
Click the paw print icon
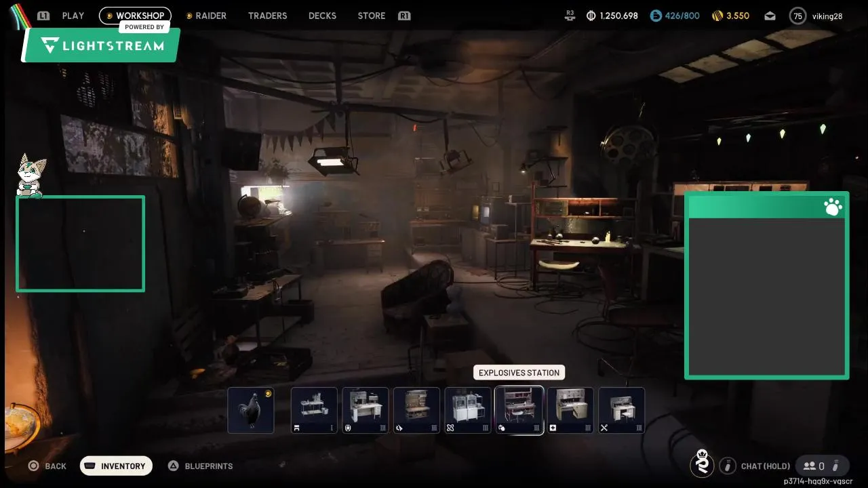(x=833, y=207)
